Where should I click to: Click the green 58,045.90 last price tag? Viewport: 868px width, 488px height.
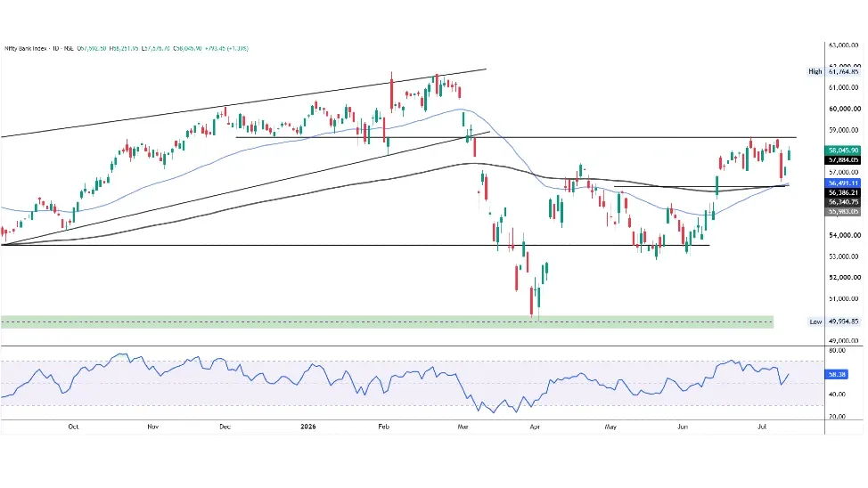point(843,150)
